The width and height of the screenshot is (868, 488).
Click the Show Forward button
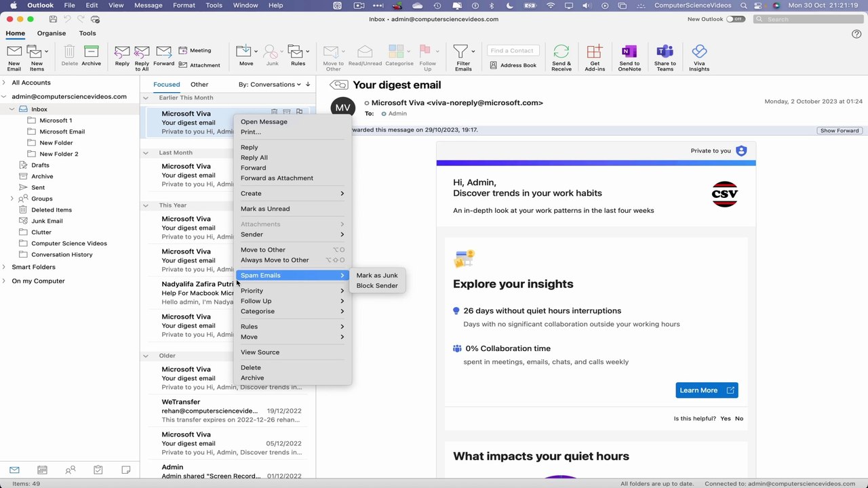coord(840,130)
